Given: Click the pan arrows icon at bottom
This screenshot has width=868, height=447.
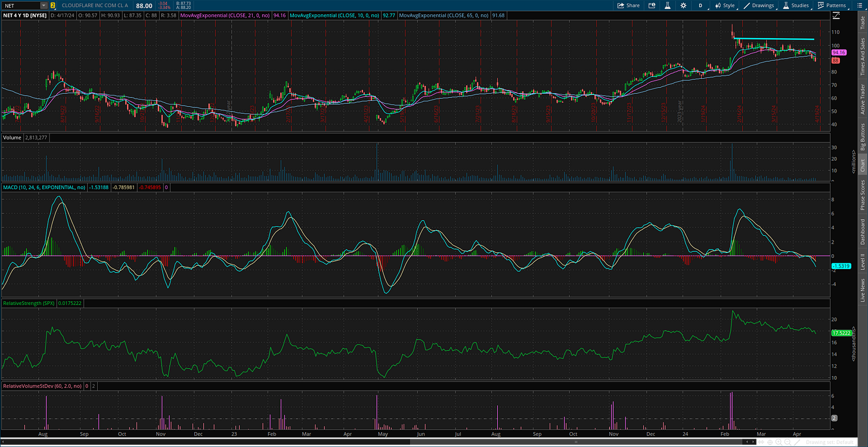Looking at the screenshot, I should (761, 442).
